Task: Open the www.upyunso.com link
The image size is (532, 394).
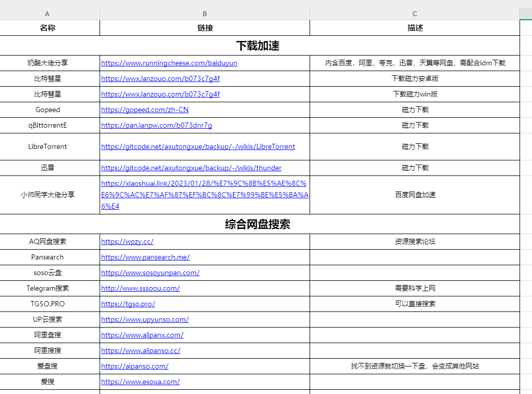Action: pyautogui.click(x=145, y=319)
